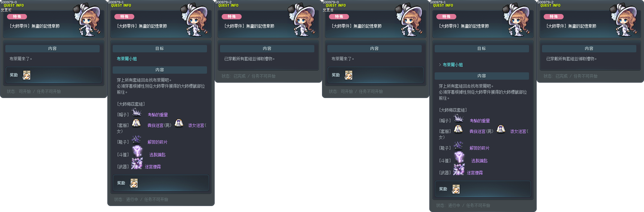Open the 逃脫鑰匙 item link in the second 500979-1 panel
The height and width of the screenshot is (212, 644).
pyautogui.click(x=479, y=161)
